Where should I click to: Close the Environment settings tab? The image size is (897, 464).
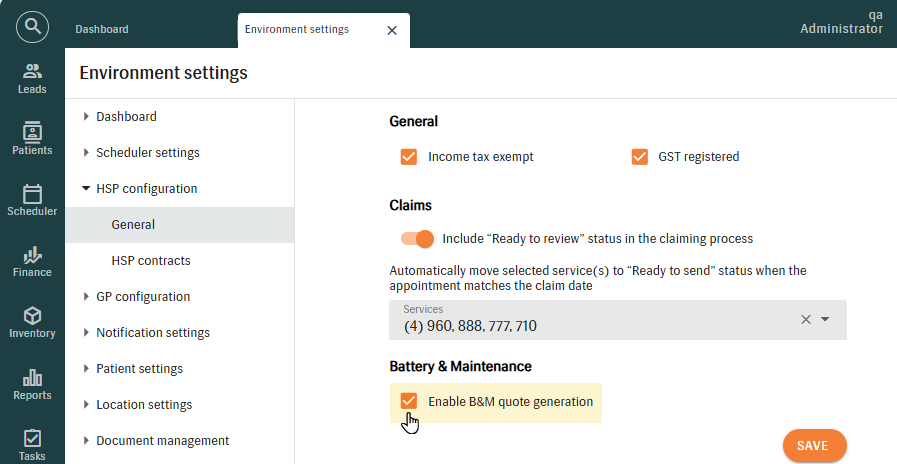click(391, 30)
